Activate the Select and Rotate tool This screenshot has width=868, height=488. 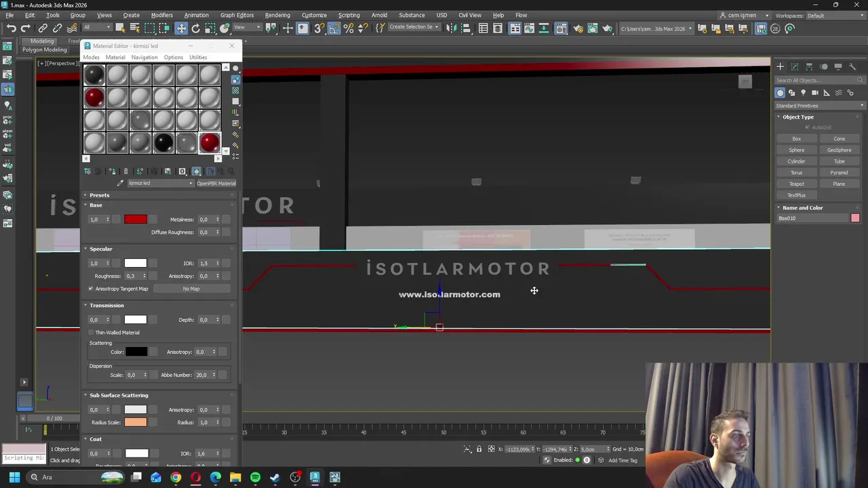point(196,28)
